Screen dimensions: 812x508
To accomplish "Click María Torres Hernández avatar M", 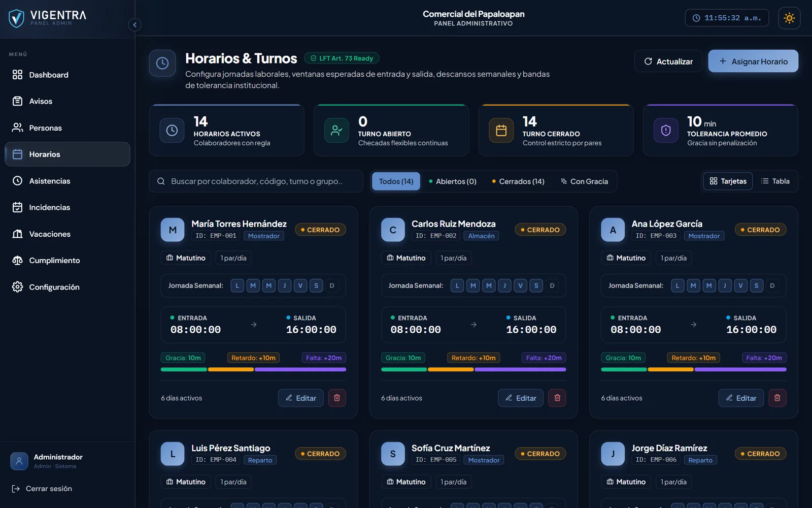I will pos(173,230).
